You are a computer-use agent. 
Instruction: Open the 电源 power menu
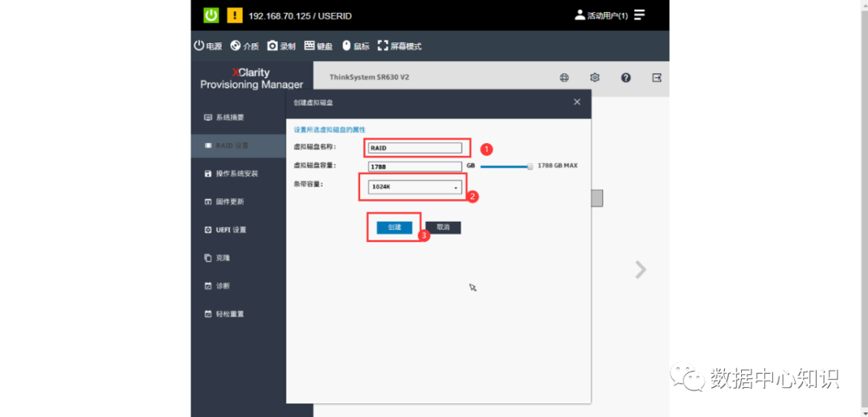[208, 46]
